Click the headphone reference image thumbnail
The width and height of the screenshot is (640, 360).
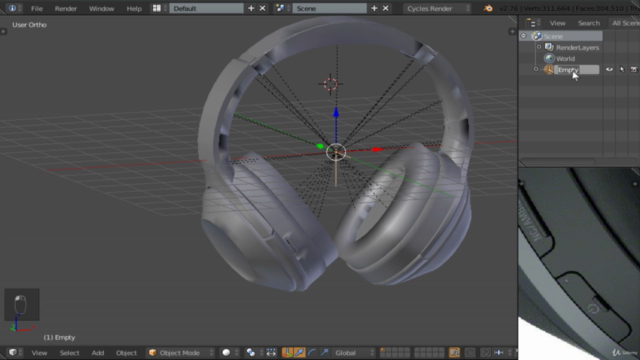[x=579, y=263]
